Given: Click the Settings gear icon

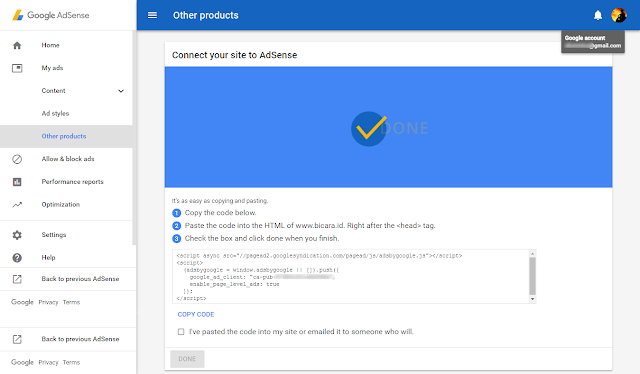Looking at the screenshot, I should pos(17,235).
